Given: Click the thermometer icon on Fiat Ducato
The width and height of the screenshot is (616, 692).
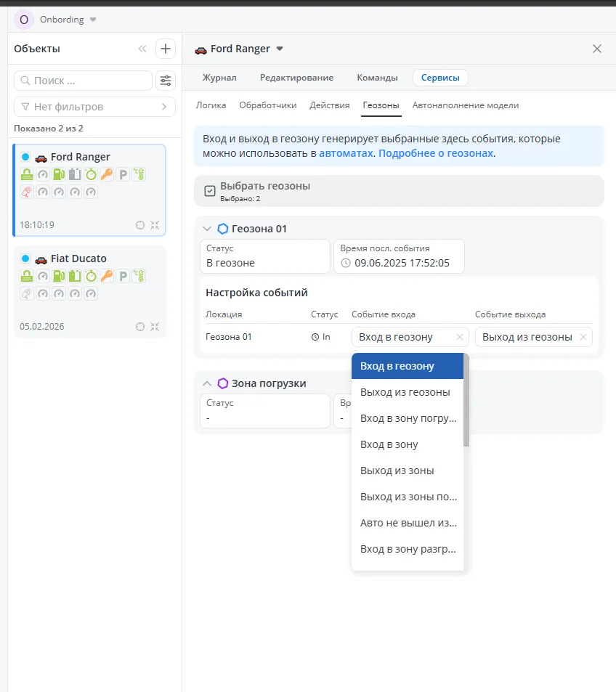Looking at the screenshot, I should [139, 276].
